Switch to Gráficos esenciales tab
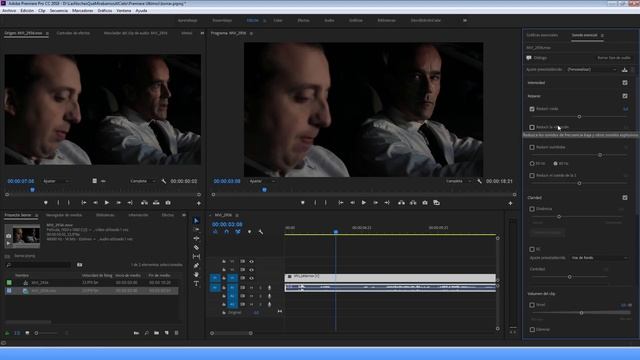The height and width of the screenshot is (360, 640). [x=542, y=35]
